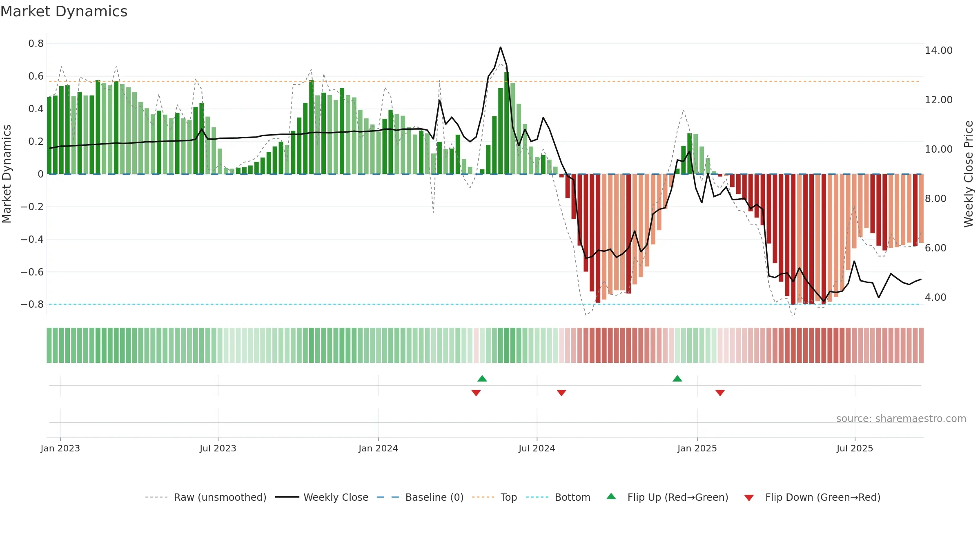Image resolution: width=980 pixels, height=551 pixels.
Task: Toggle the Flip Down (Green→Red) legend entry
Action: [x=812, y=497]
